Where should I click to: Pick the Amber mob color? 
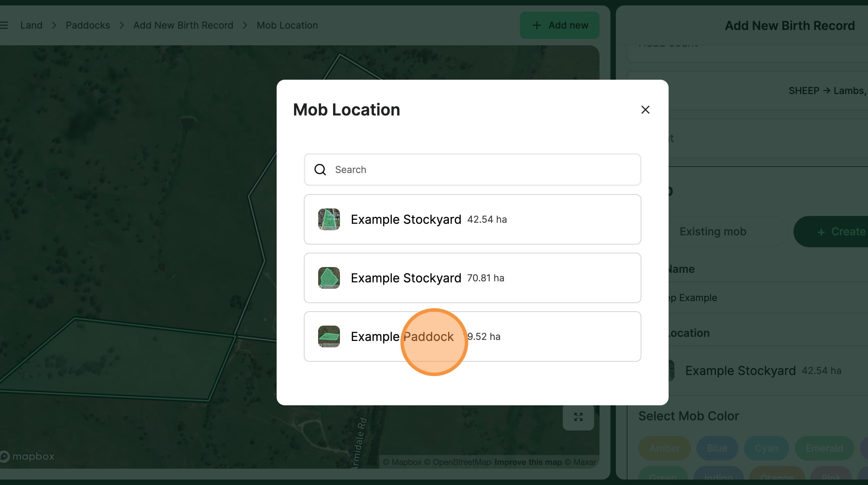click(664, 448)
